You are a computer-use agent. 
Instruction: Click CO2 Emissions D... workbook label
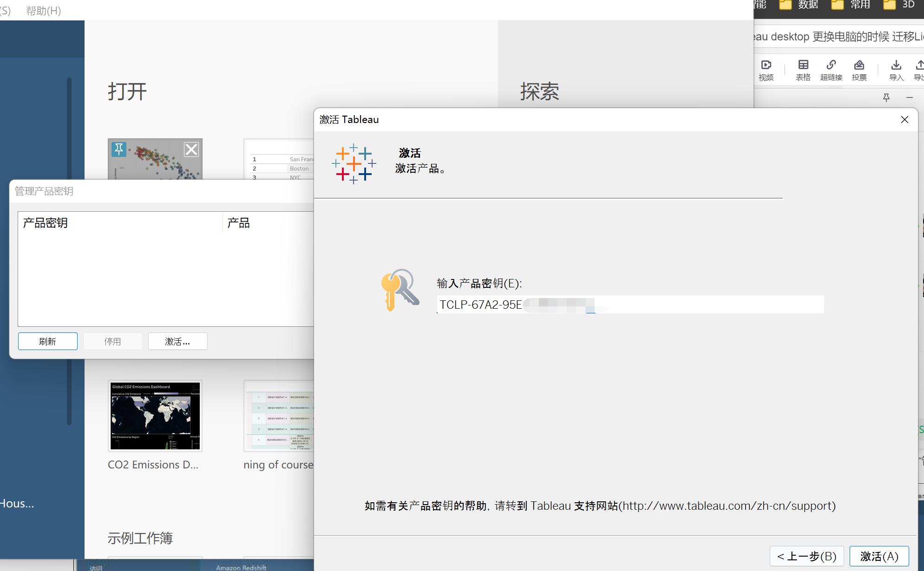coord(153,465)
